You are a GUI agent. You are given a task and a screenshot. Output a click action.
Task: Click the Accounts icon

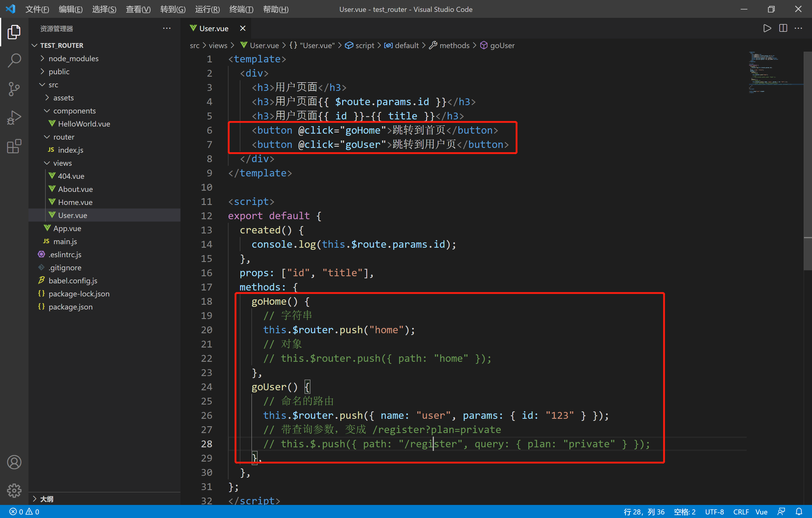coord(14,462)
